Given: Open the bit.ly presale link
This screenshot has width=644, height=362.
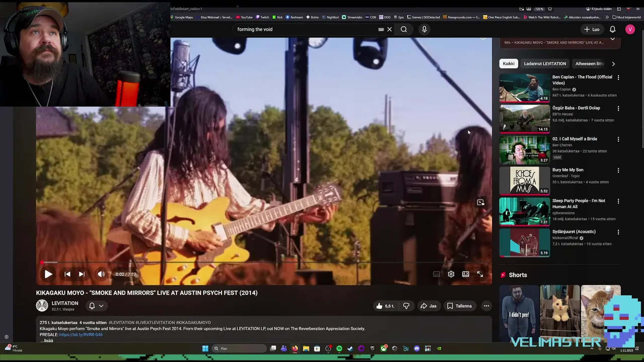Looking at the screenshot, I should coord(80,334).
